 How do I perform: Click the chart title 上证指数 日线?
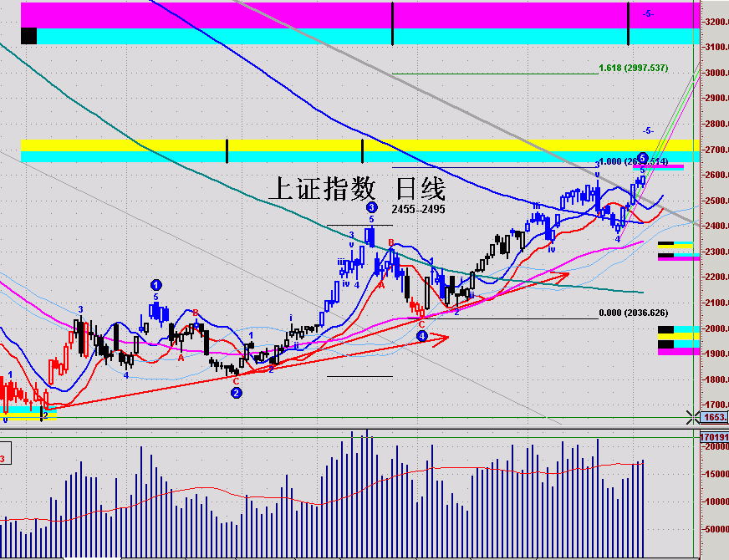357,188
